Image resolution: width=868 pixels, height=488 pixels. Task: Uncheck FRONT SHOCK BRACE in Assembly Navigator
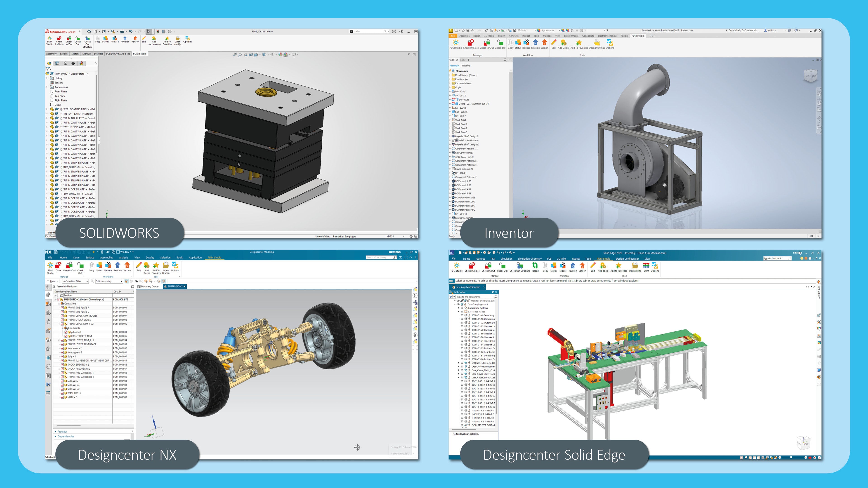click(62, 320)
